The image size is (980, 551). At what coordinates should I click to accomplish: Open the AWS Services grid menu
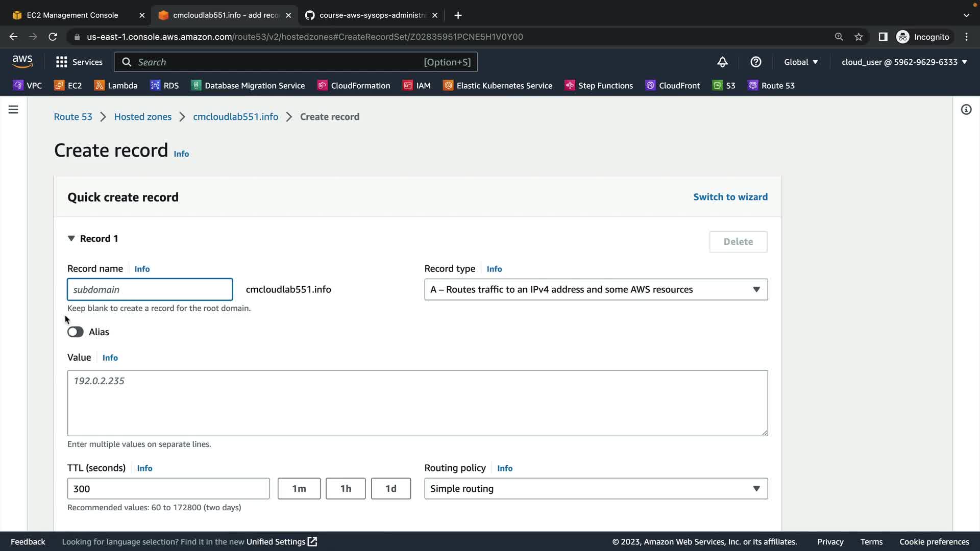tap(79, 62)
